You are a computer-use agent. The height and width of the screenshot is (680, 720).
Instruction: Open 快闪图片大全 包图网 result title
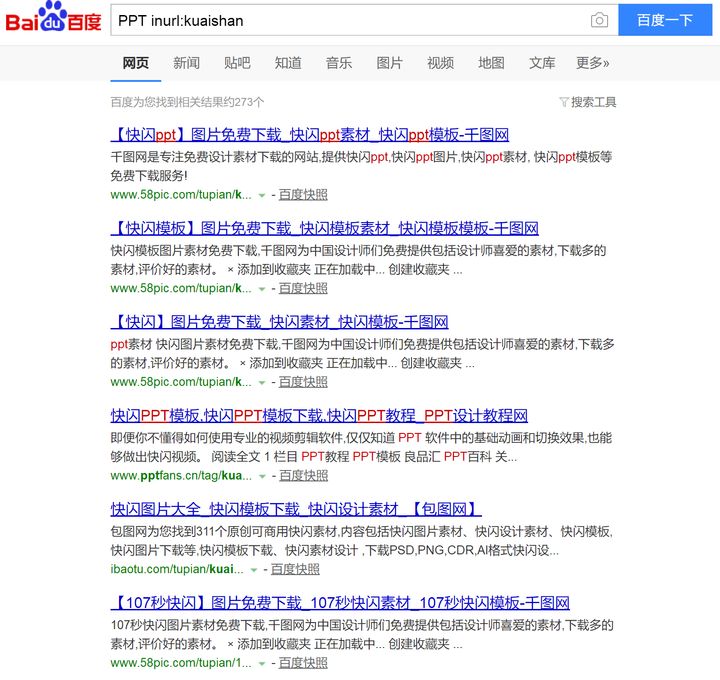[296, 509]
